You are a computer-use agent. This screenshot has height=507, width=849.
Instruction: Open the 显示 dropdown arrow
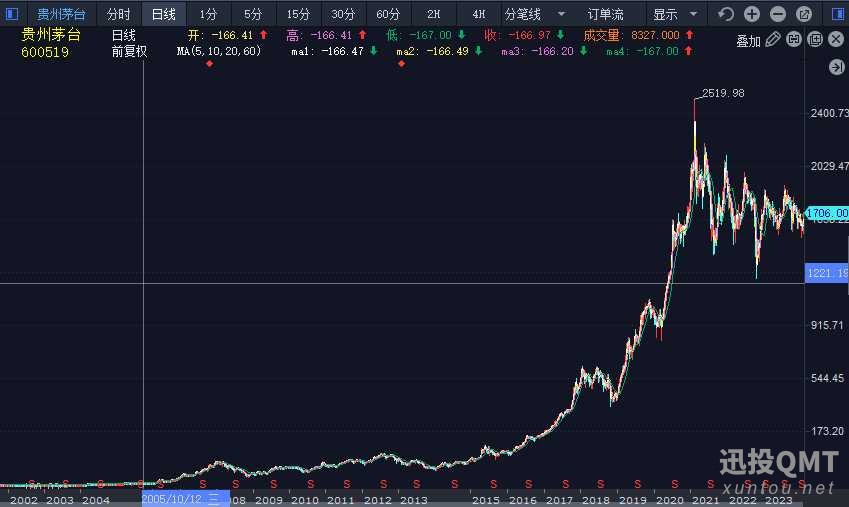click(x=694, y=14)
